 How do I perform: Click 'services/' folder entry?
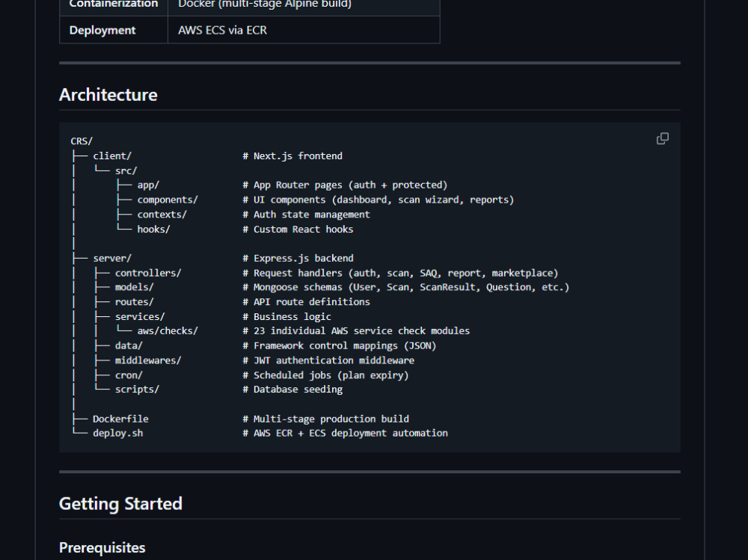(x=140, y=317)
